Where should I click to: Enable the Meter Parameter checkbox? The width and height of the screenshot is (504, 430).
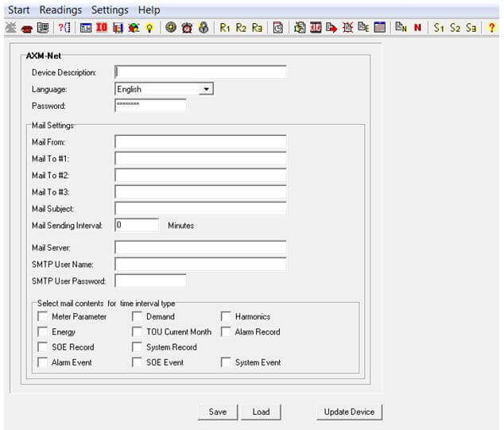point(43,316)
